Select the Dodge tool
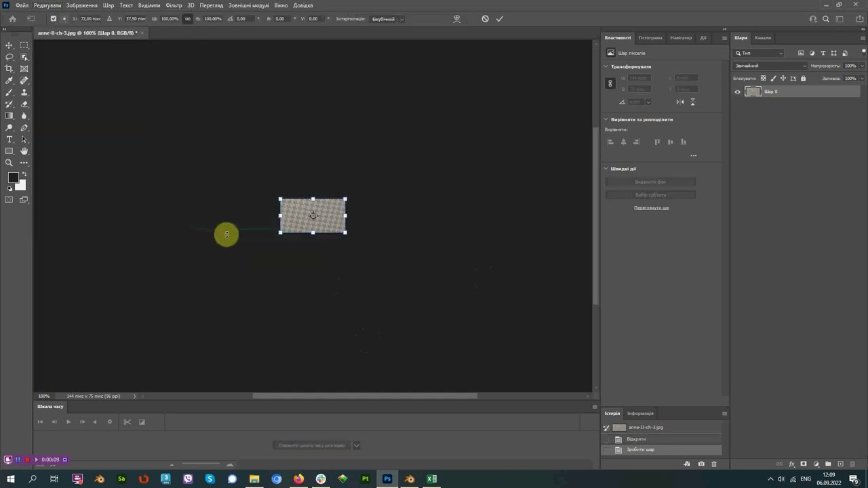 [9, 127]
